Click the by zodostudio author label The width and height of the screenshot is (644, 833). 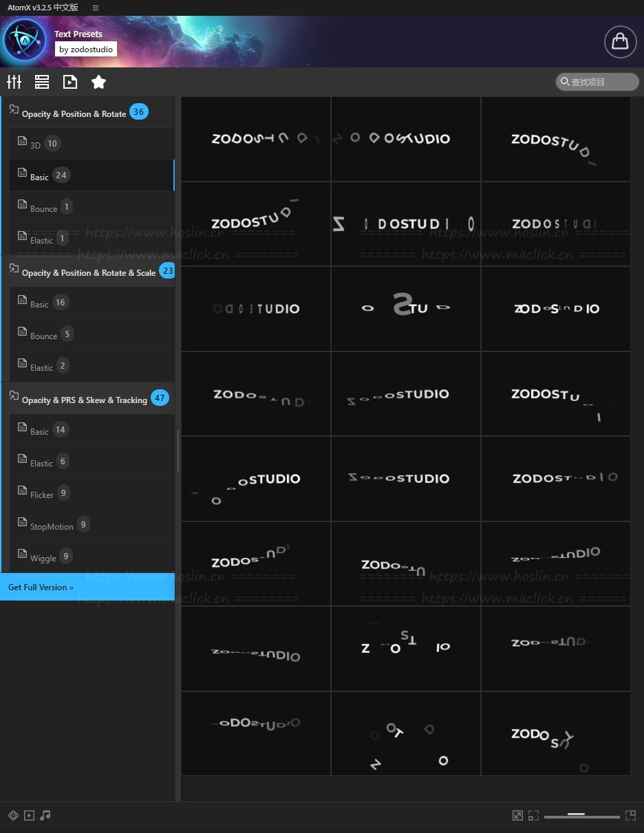pos(86,50)
